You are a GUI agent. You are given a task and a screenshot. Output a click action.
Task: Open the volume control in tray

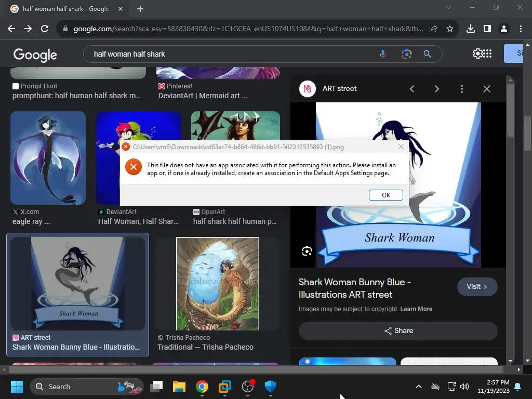click(464, 387)
